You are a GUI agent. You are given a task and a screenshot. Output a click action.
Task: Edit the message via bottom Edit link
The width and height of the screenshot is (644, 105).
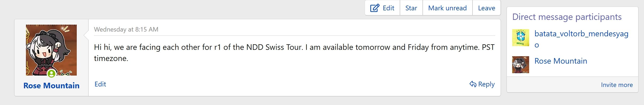coord(100,84)
